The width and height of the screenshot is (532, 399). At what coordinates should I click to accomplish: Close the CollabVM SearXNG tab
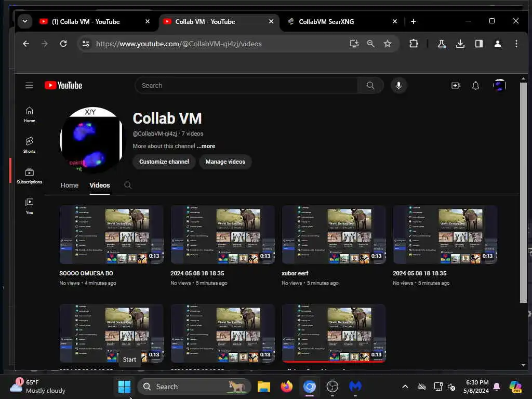click(395, 21)
